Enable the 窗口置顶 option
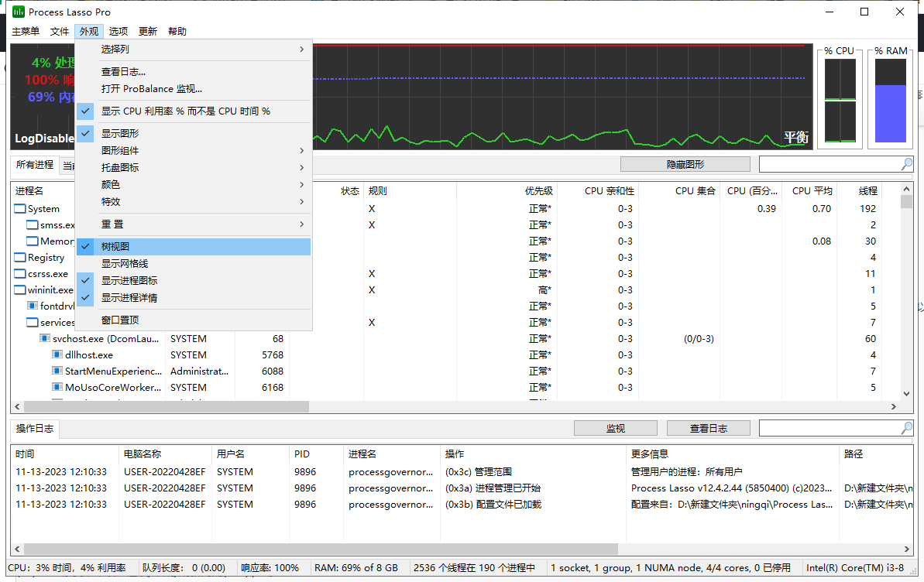This screenshot has width=924, height=582. (x=194, y=320)
